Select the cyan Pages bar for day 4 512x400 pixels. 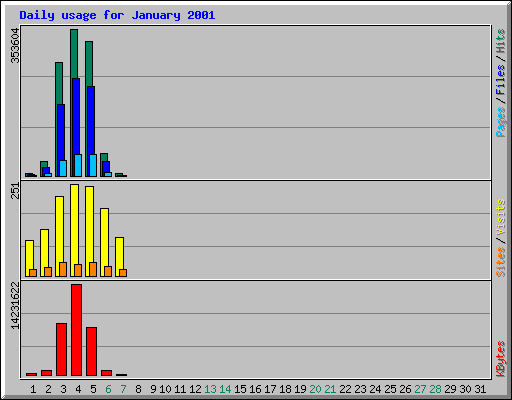[78, 165]
